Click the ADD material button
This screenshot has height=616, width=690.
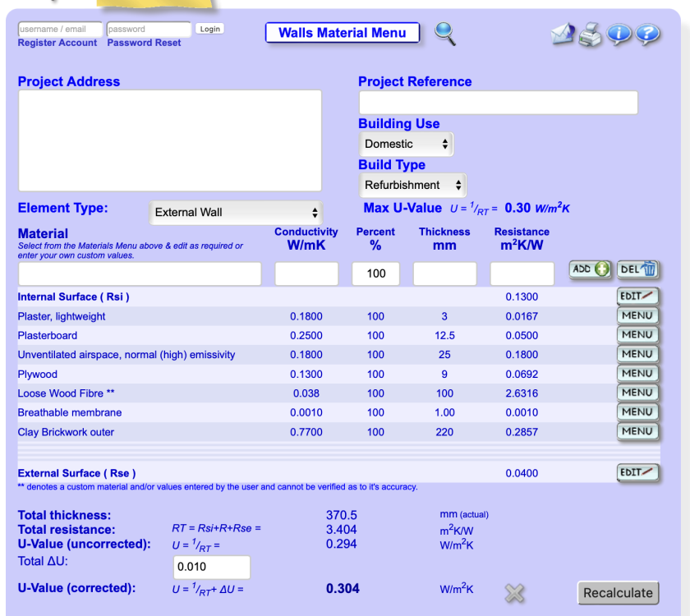coord(590,269)
